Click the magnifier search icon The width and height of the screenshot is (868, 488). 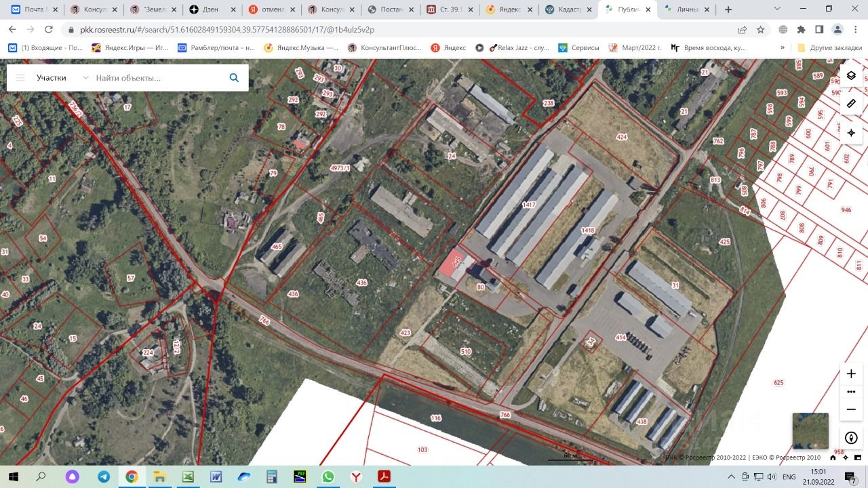tap(234, 78)
